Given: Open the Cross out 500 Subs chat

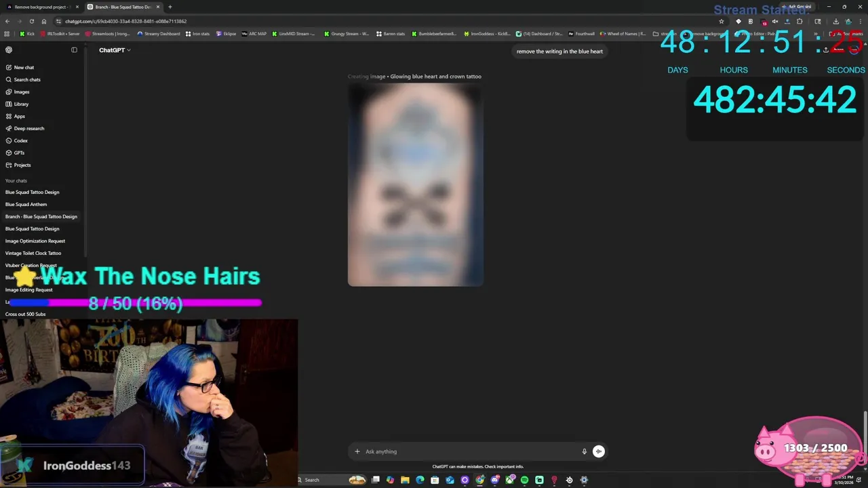Looking at the screenshot, I should (x=26, y=314).
